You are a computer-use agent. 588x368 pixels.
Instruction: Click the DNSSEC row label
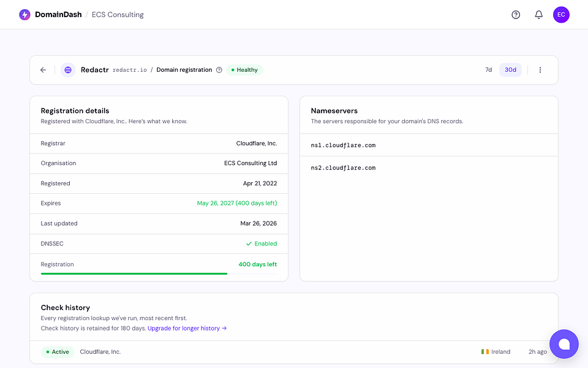pos(52,243)
